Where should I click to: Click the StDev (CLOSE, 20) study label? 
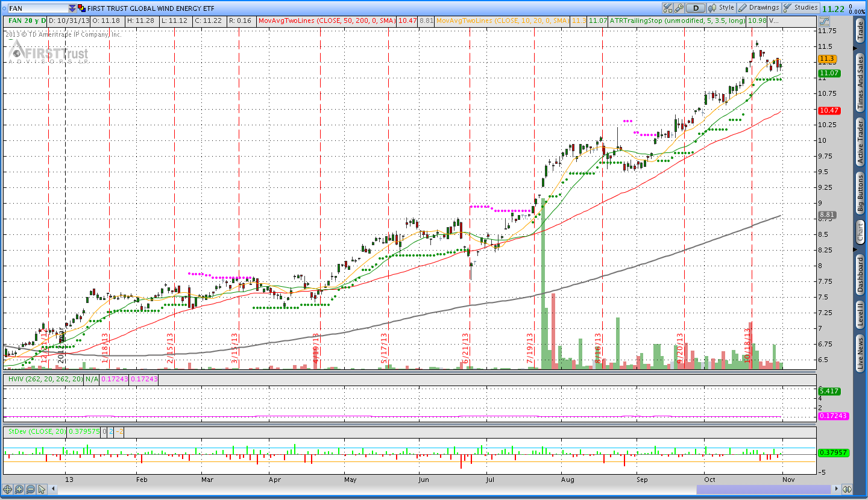pyautogui.click(x=36, y=431)
